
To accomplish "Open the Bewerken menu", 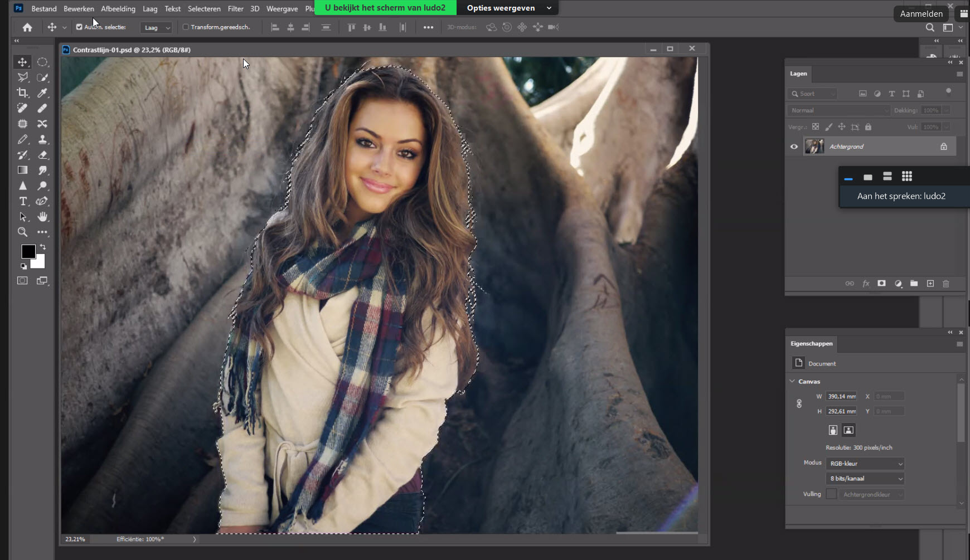I will click(79, 8).
